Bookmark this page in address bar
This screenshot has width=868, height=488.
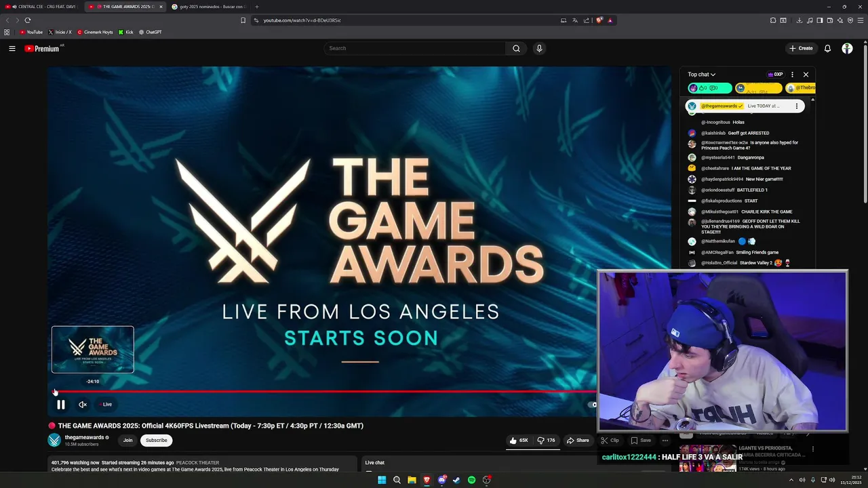point(243,20)
